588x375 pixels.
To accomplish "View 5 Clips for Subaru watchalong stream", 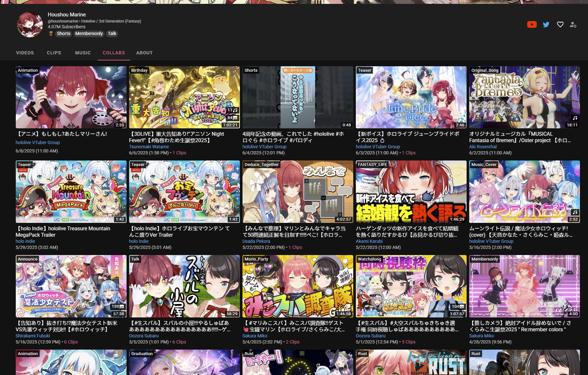I will click(409, 342).
